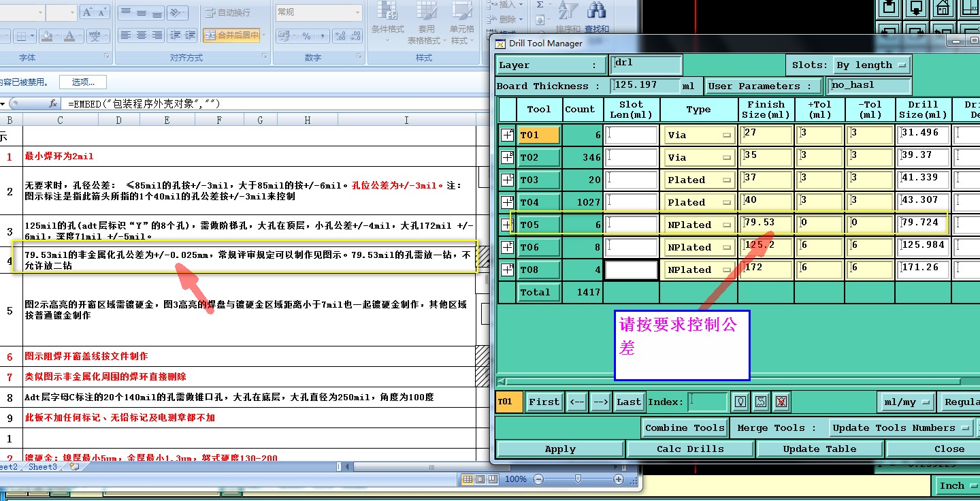
Task: Click the 选项... options button
Action: pyautogui.click(x=83, y=82)
